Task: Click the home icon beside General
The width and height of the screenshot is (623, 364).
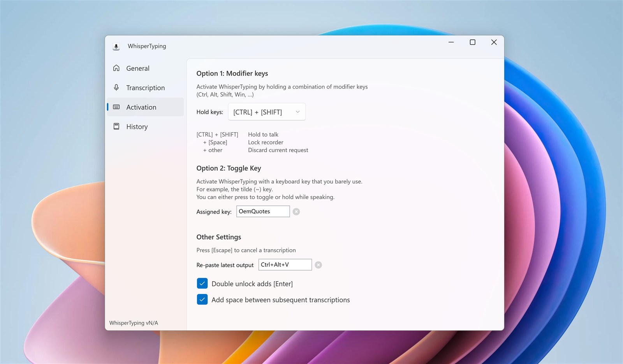Action: coord(116,68)
